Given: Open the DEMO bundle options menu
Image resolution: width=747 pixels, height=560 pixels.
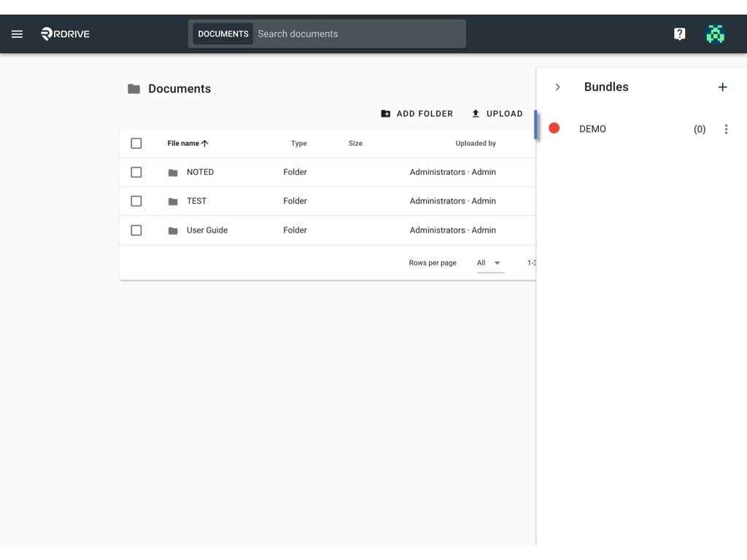Looking at the screenshot, I should [726, 129].
